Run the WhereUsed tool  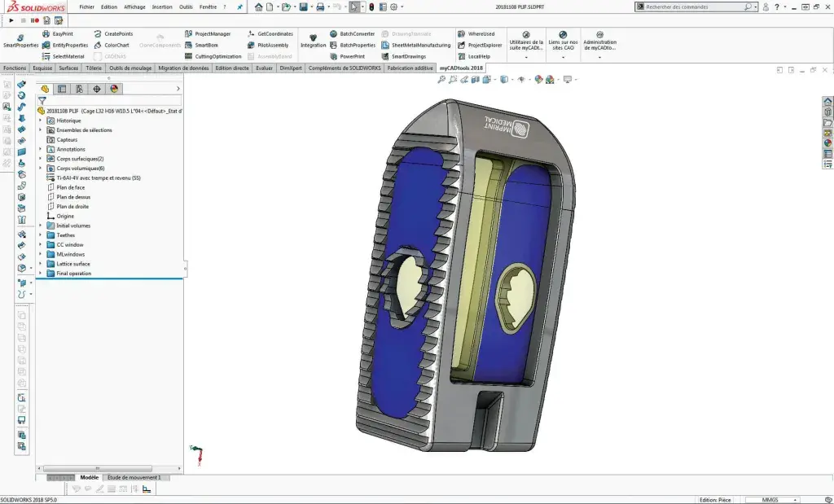click(480, 34)
